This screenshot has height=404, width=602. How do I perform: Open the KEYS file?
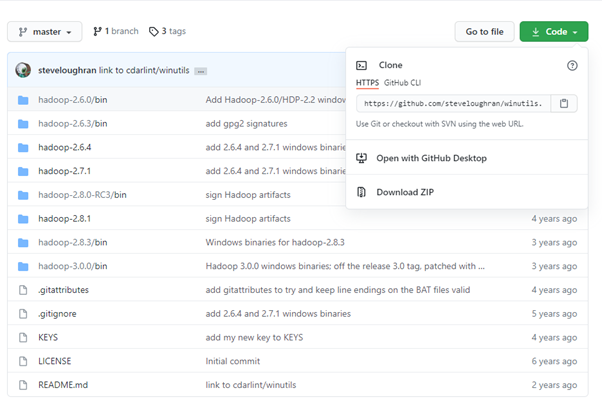(x=48, y=338)
